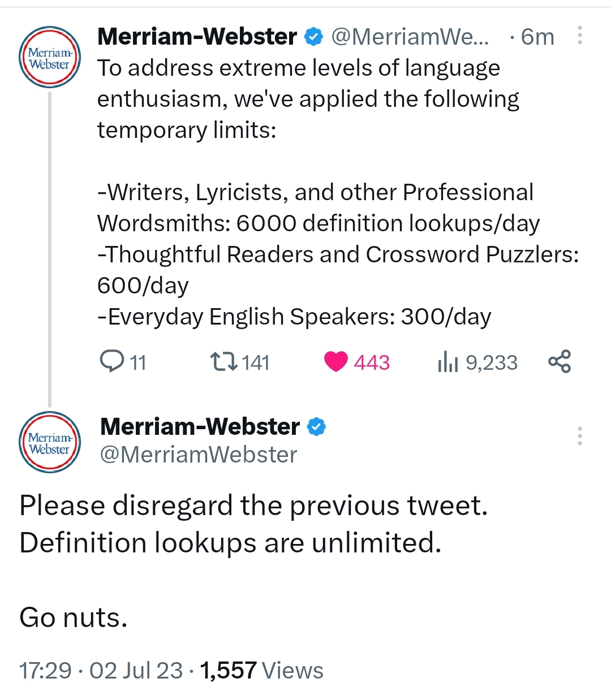Open three-dot menu on first tweet
This screenshot has width=611, height=700.
[580, 36]
